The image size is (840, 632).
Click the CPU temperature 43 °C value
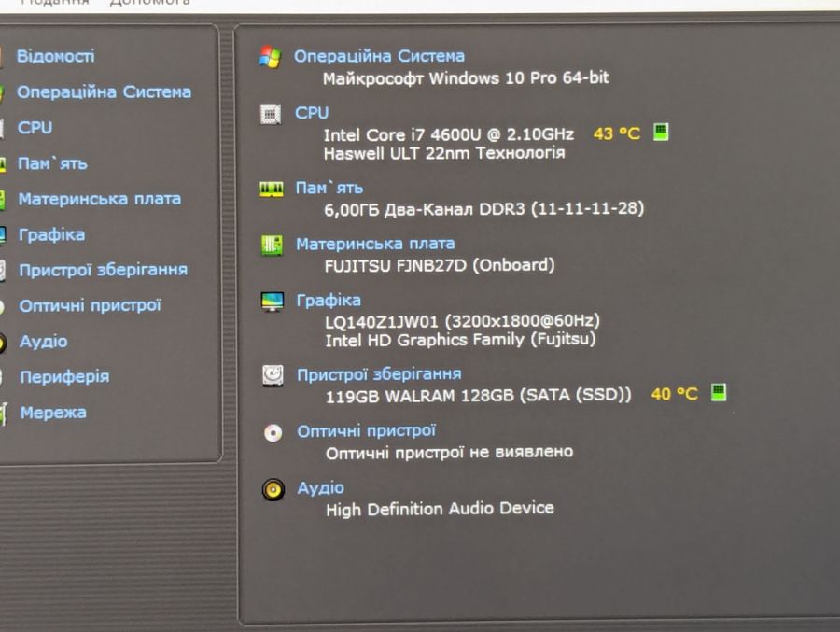click(617, 133)
